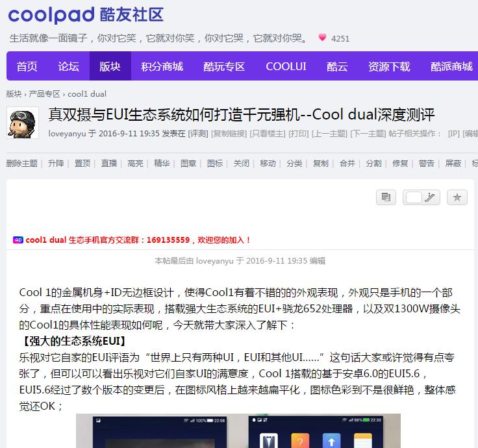Open the right phone screenshot with app icons
478x448 pixels.
tap(316, 431)
